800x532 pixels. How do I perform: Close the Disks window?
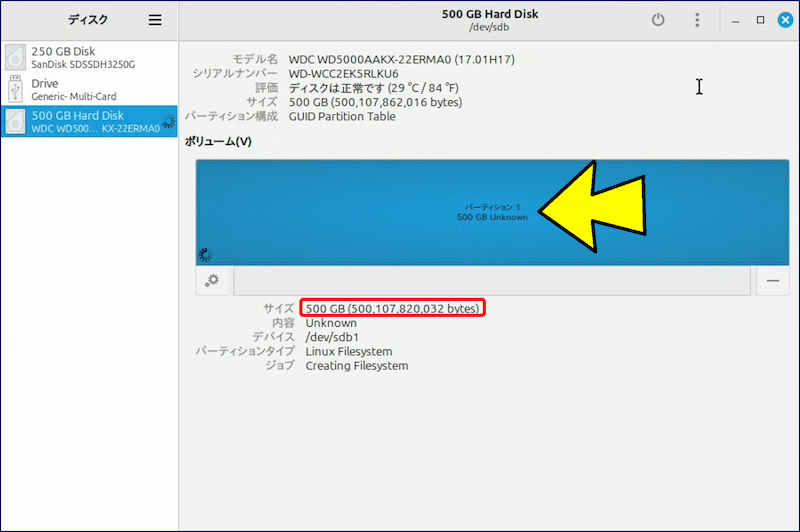coord(783,20)
